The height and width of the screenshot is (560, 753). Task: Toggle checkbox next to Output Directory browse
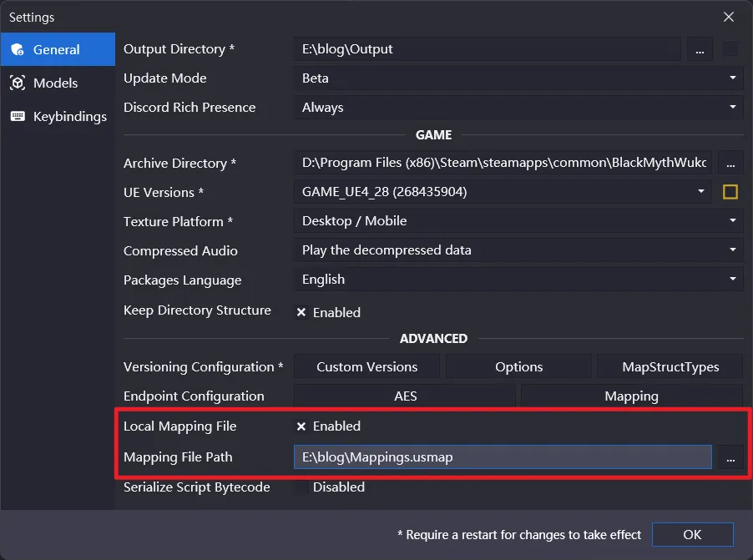(730, 49)
